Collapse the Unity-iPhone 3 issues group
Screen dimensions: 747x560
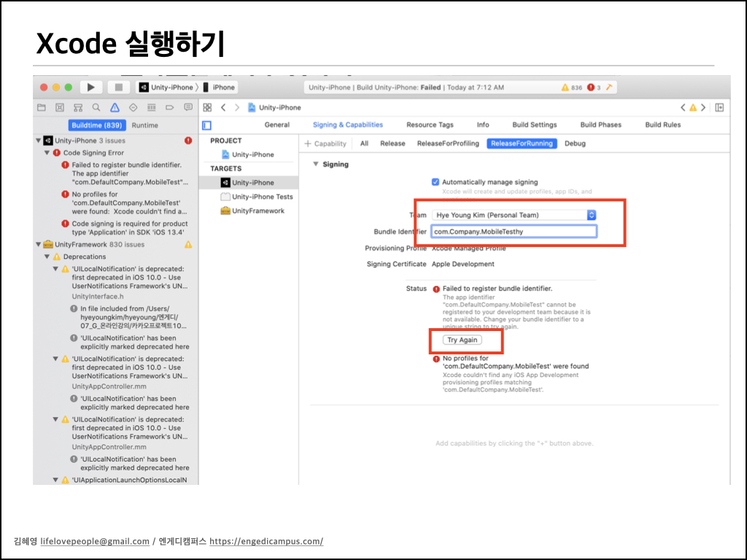(39, 141)
